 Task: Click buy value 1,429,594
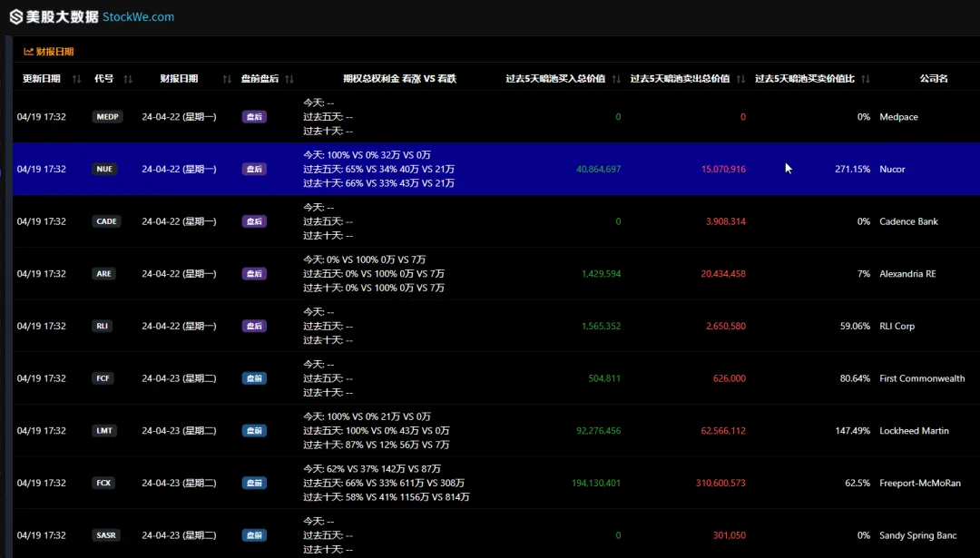point(602,274)
